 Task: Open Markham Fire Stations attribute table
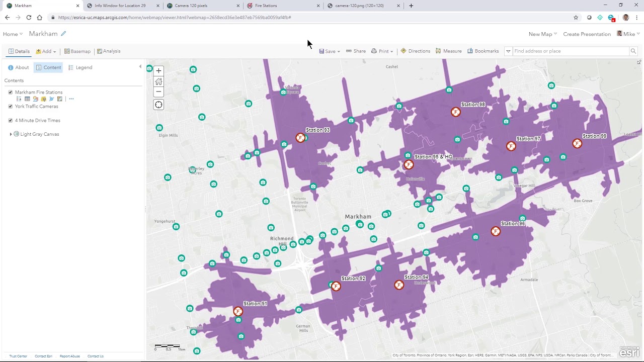click(x=27, y=99)
